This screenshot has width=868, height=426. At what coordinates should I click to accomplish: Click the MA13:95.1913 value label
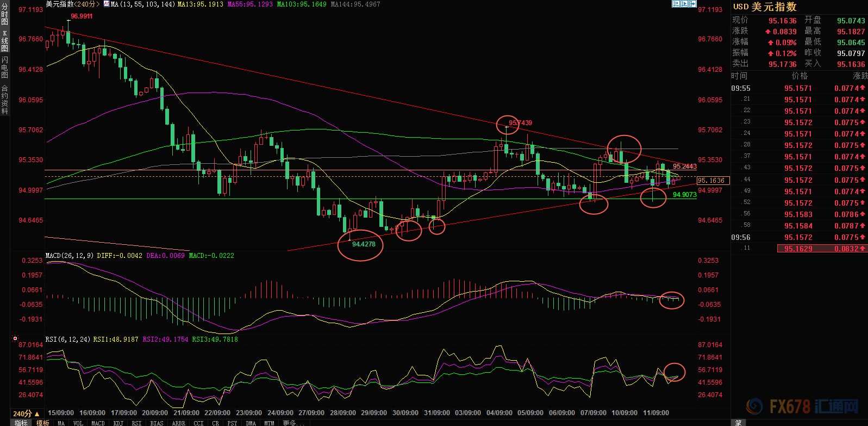click(201, 4)
